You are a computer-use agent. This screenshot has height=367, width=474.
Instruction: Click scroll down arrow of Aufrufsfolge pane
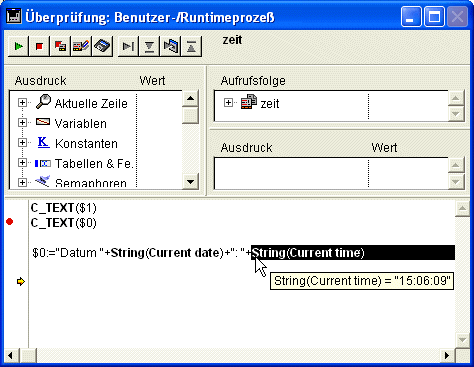456,114
